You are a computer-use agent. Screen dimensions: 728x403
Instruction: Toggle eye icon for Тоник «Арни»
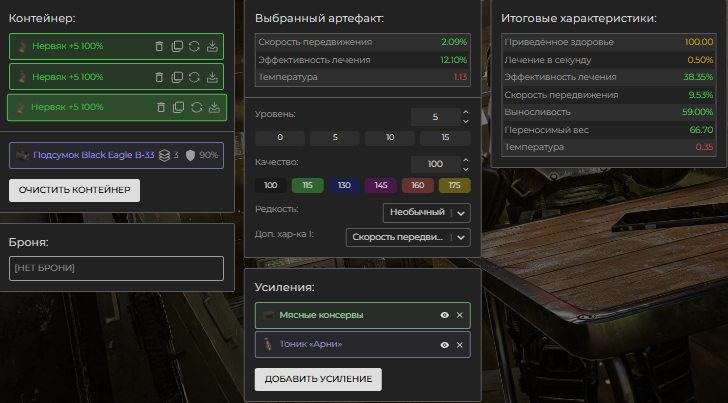444,344
